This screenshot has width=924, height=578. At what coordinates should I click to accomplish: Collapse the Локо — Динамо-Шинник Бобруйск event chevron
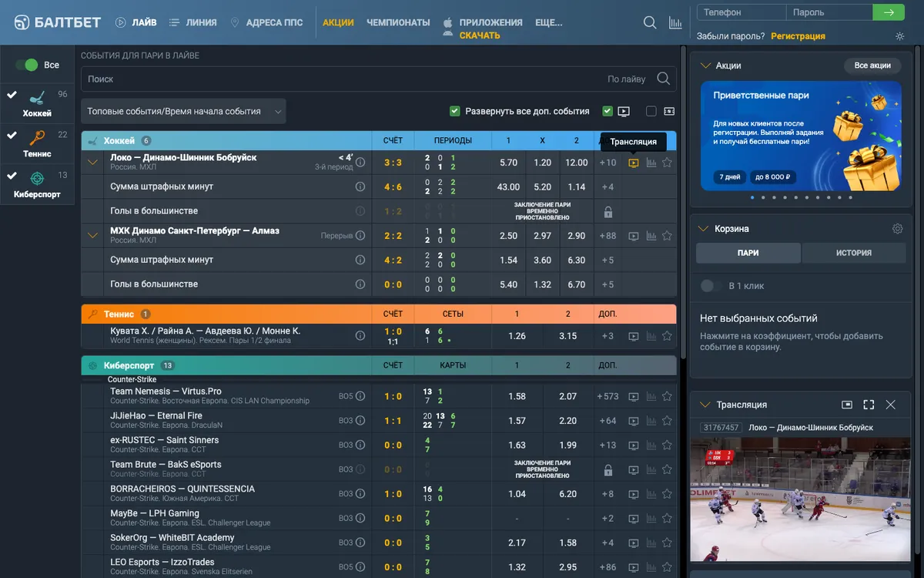93,163
